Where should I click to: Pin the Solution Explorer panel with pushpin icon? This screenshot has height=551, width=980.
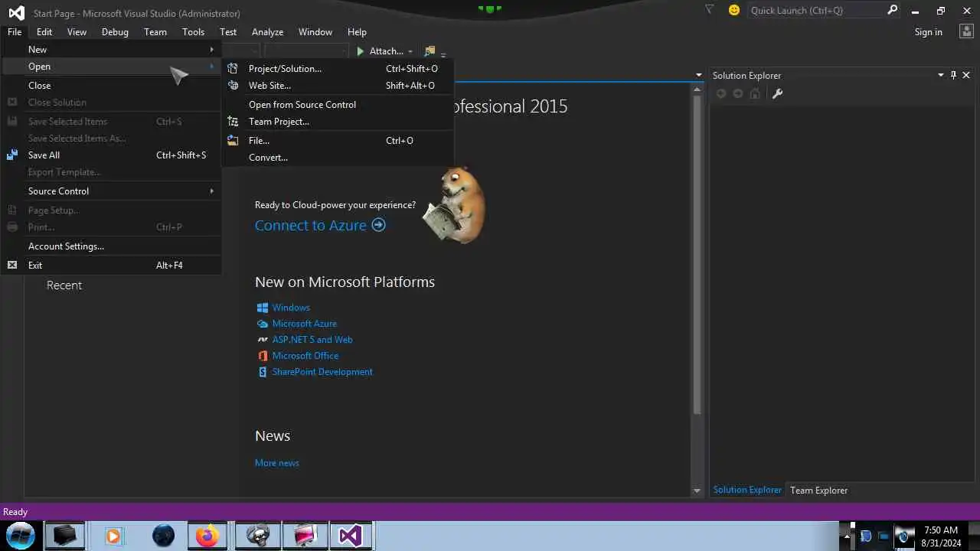[x=953, y=75]
